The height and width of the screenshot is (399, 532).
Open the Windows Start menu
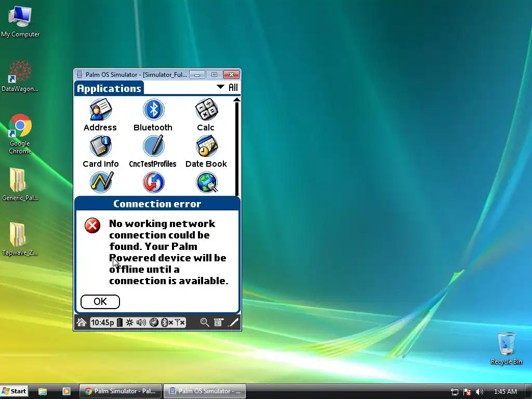[14, 391]
